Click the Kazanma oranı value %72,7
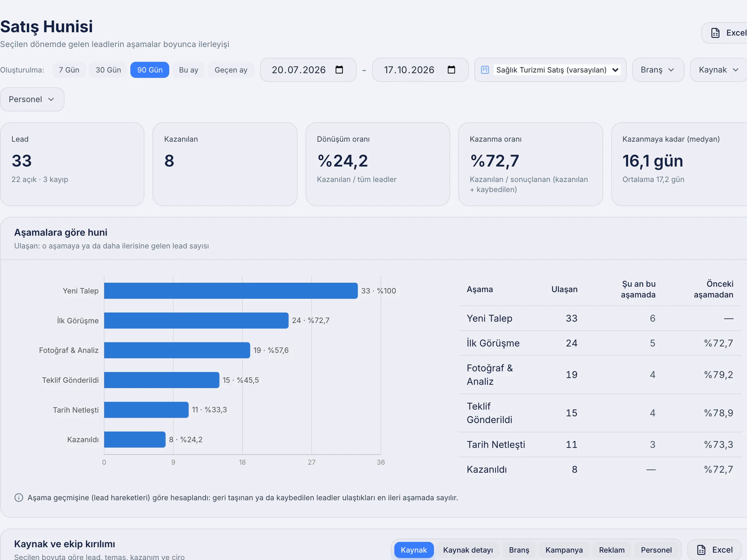This screenshot has width=747, height=560. tap(495, 161)
